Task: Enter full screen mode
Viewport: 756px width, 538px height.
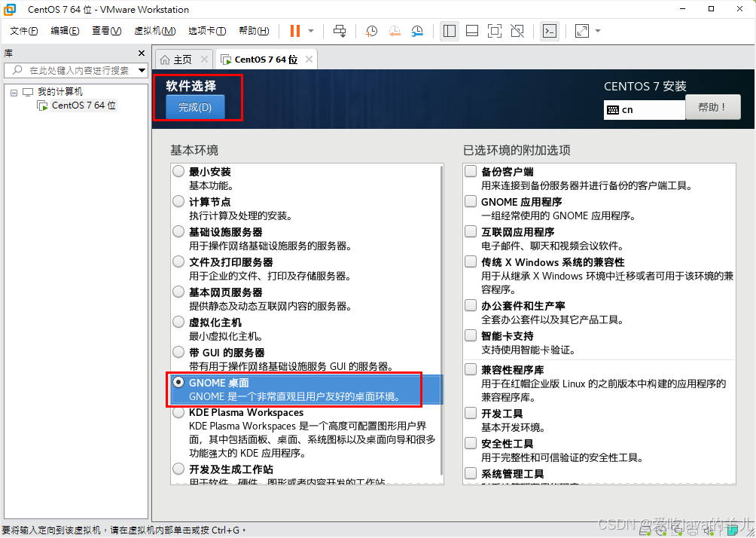Action: click(x=495, y=31)
